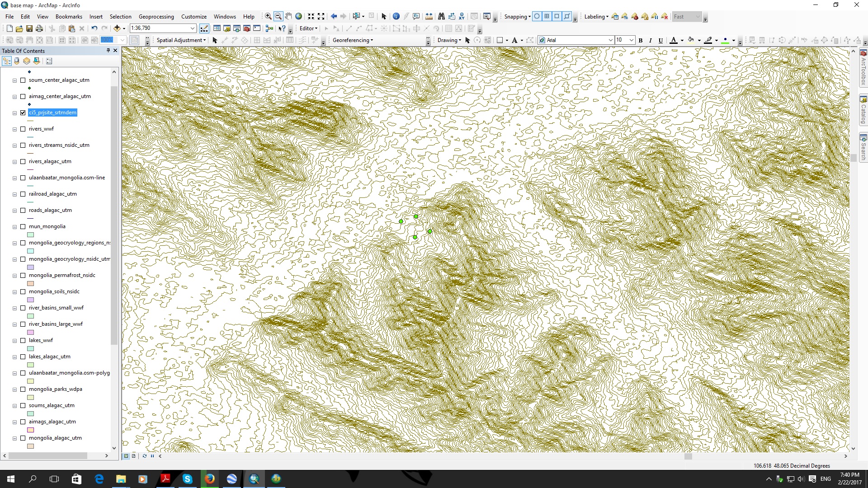Print the map
The width and height of the screenshot is (868, 488).
coord(39,28)
